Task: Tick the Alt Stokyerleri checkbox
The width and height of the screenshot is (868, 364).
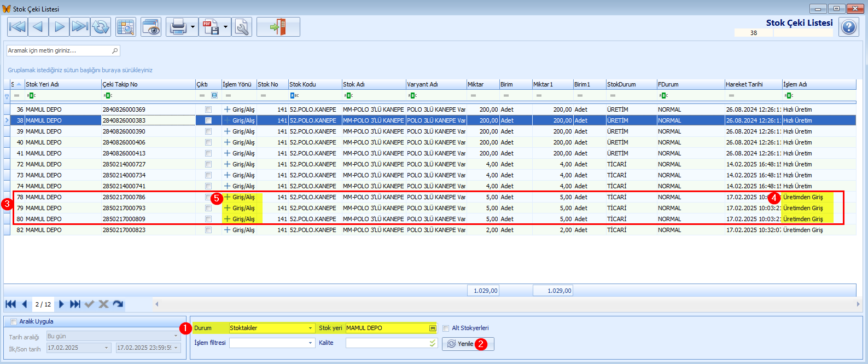Action: (446, 328)
